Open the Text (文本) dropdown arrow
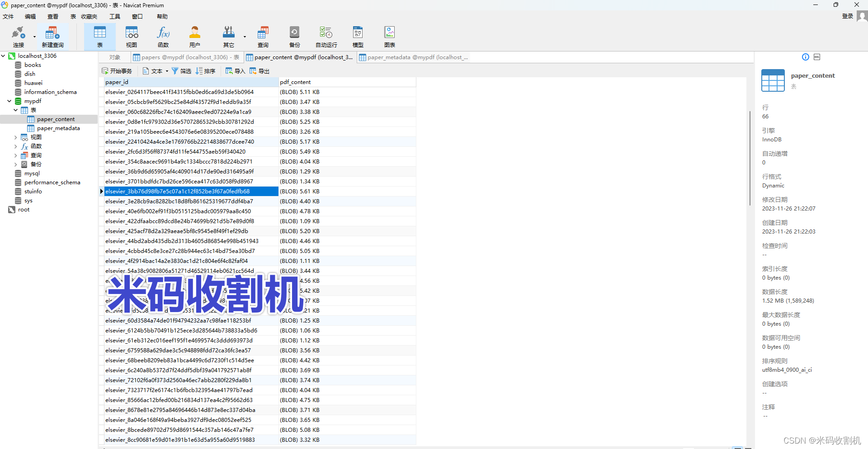 pos(167,71)
